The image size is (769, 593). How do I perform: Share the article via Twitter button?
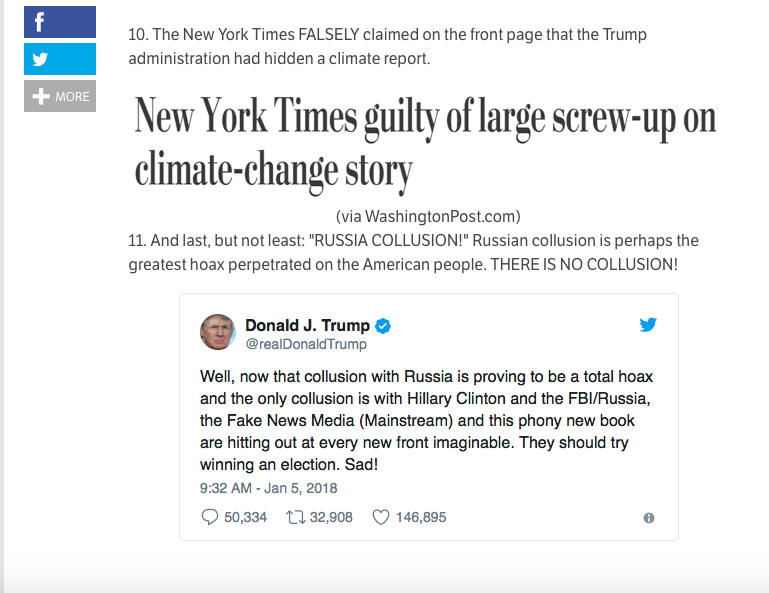[x=60, y=59]
